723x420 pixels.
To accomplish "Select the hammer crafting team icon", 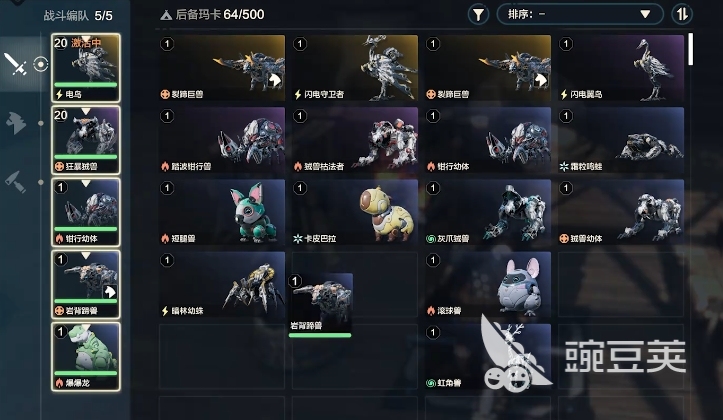I will tap(16, 182).
